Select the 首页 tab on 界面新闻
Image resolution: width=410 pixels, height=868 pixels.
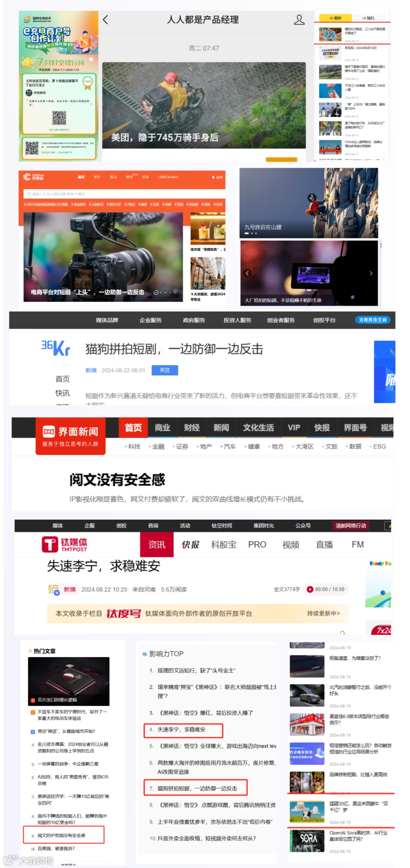click(x=133, y=428)
